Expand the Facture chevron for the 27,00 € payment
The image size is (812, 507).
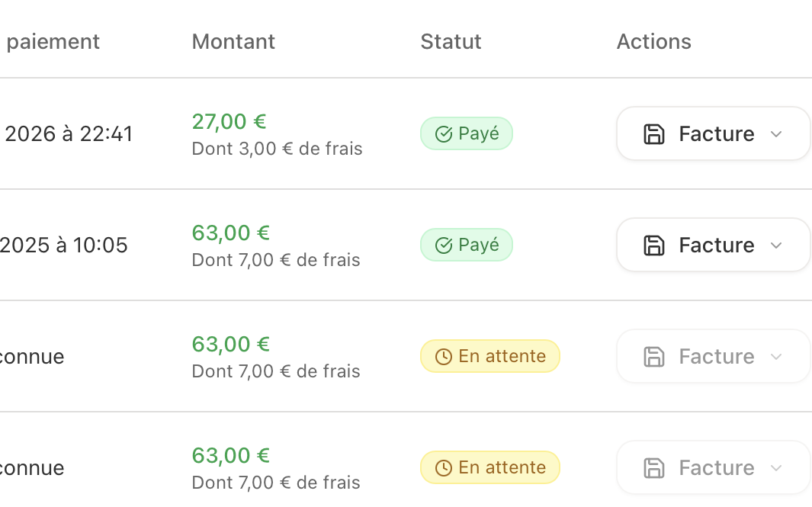[776, 134]
